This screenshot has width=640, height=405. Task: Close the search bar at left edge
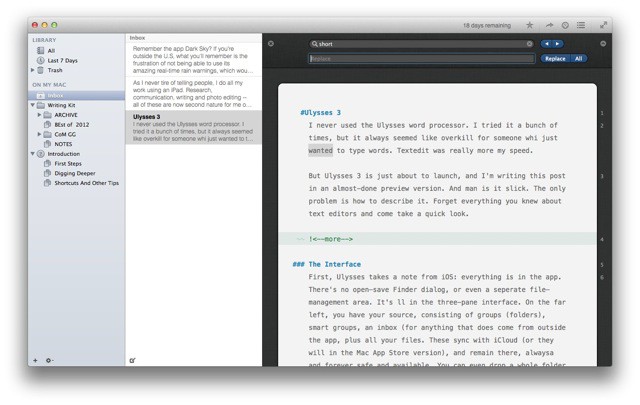click(x=271, y=44)
